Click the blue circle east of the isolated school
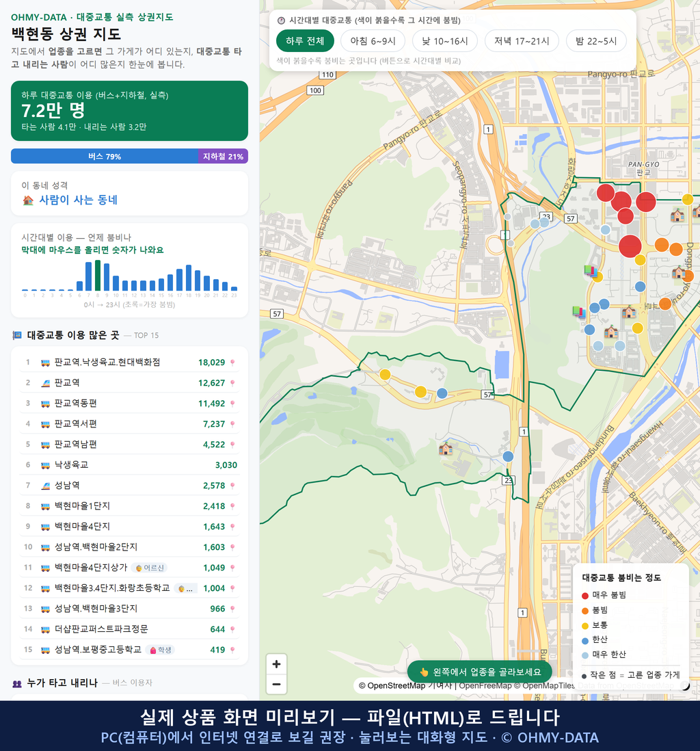The image size is (700, 751). 508,456
